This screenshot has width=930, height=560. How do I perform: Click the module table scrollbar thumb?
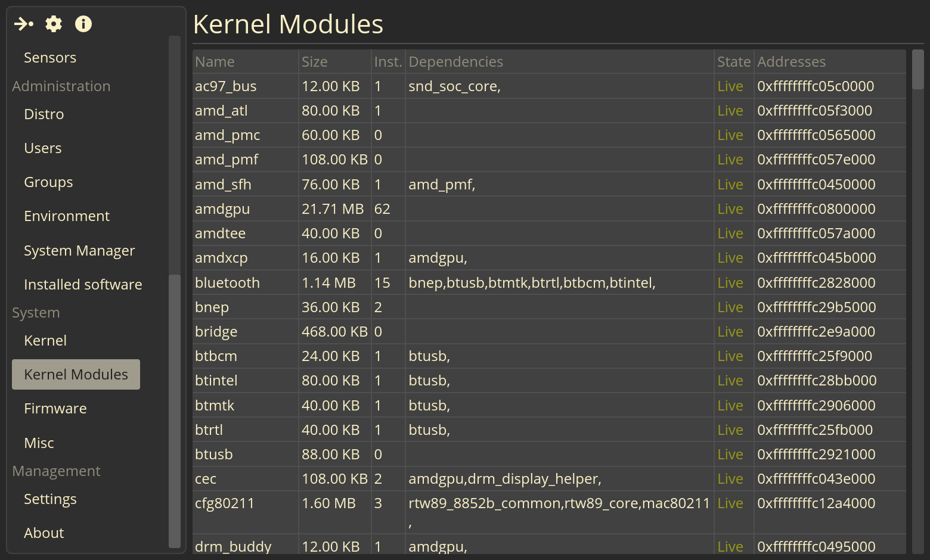[x=918, y=70]
